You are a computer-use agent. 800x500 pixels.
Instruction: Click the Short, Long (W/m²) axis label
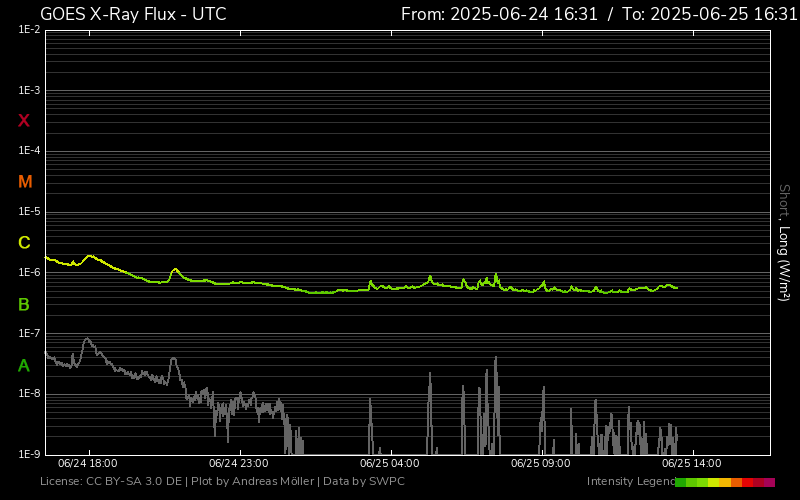click(785, 242)
